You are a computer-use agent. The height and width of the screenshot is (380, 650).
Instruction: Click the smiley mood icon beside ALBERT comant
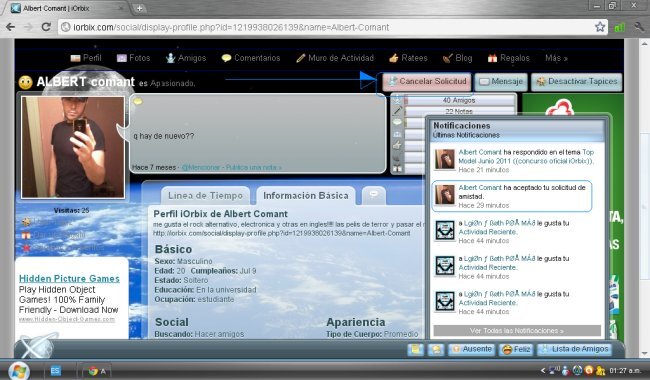pos(25,82)
